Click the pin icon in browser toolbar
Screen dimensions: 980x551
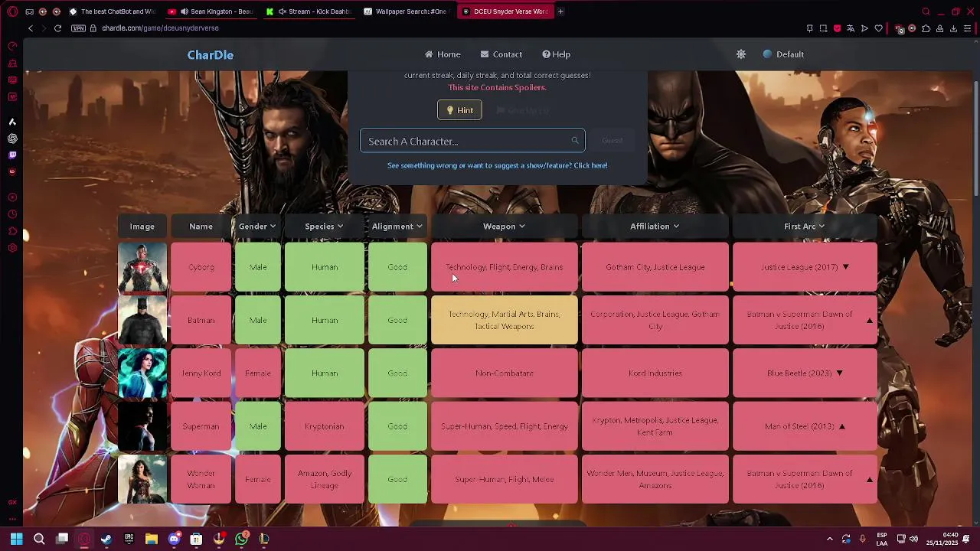[809, 28]
